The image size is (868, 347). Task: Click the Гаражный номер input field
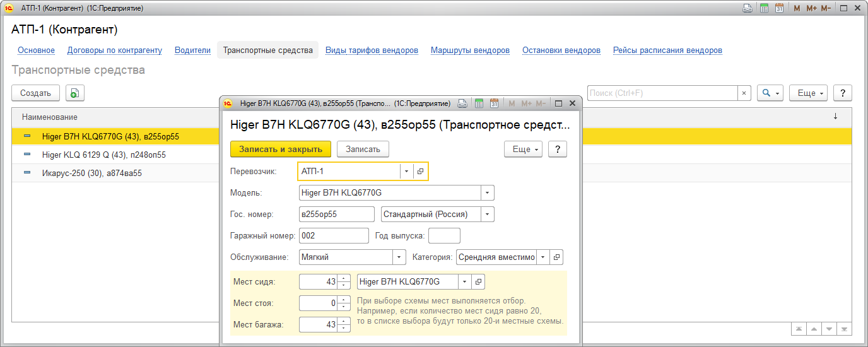(x=334, y=235)
